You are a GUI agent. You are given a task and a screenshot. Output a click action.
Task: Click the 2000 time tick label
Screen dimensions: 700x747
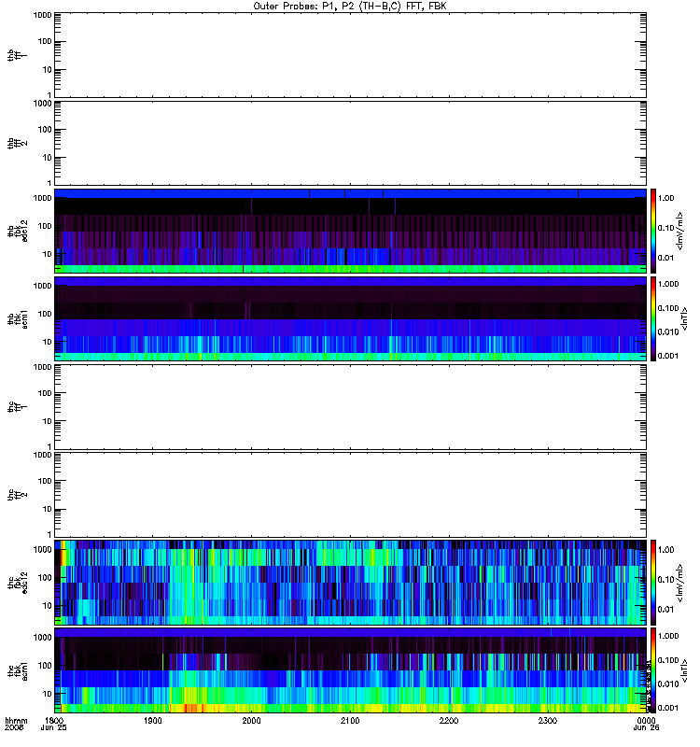point(251,721)
